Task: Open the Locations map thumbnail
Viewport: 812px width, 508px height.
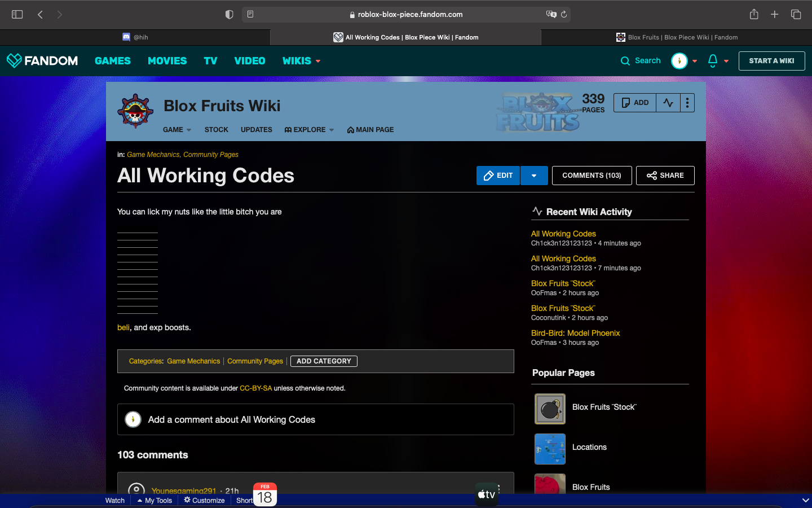Action: [550, 449]
